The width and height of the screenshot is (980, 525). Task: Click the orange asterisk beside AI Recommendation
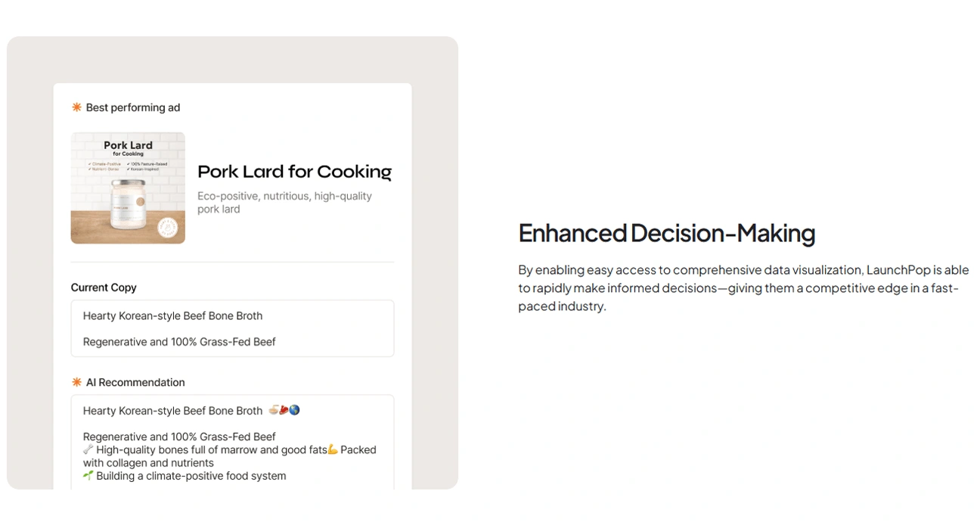[x=76, y=382]
